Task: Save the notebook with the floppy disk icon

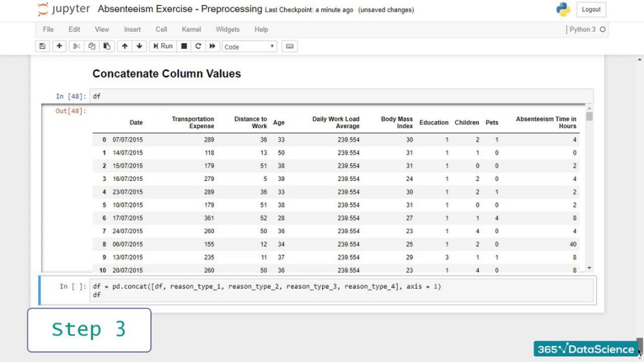Action: tap(43, 46)
